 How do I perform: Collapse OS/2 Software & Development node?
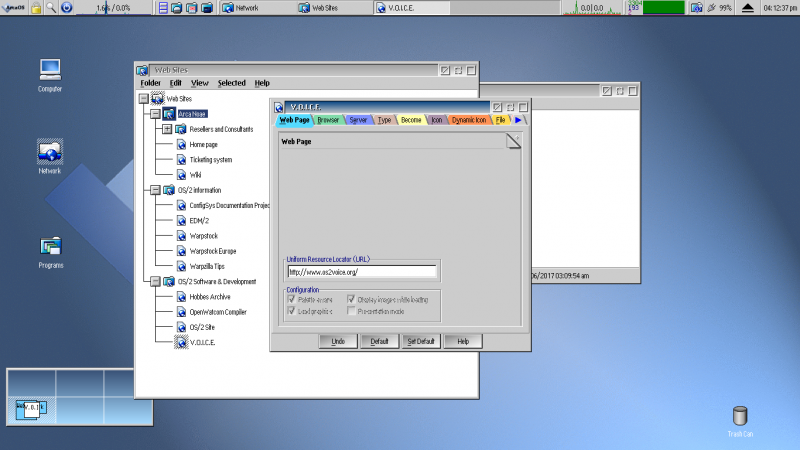[156, 281]
